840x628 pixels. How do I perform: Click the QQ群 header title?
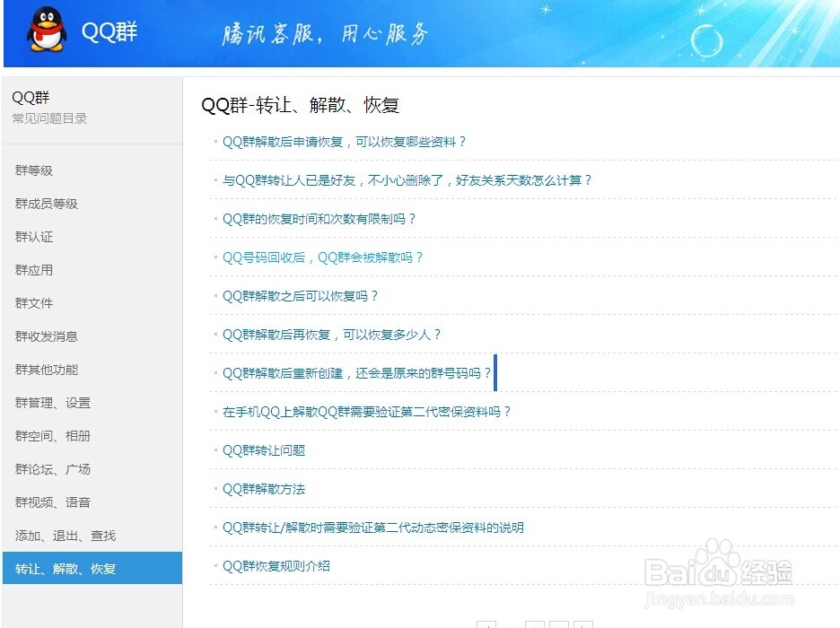click(x=109, y=31)
